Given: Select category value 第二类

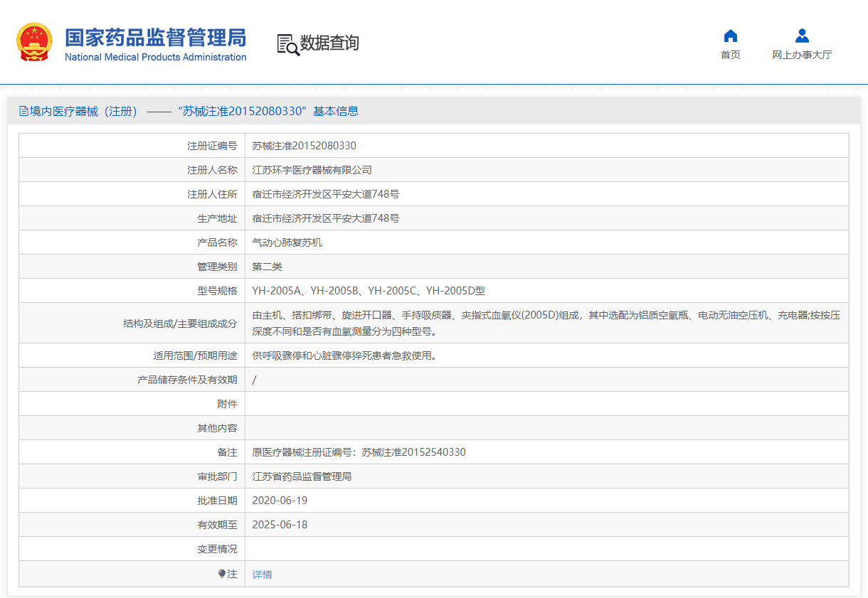Looking at the screenshot, I should [268, 267].
